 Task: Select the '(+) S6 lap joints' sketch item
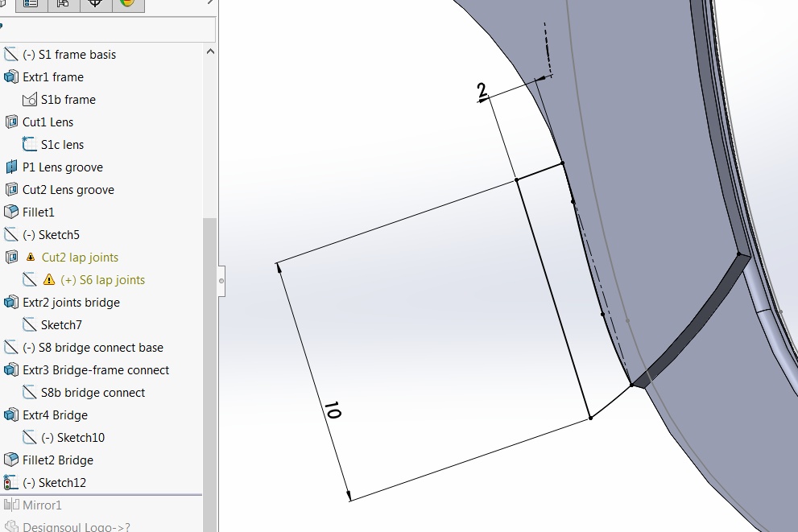coord(102,280)
